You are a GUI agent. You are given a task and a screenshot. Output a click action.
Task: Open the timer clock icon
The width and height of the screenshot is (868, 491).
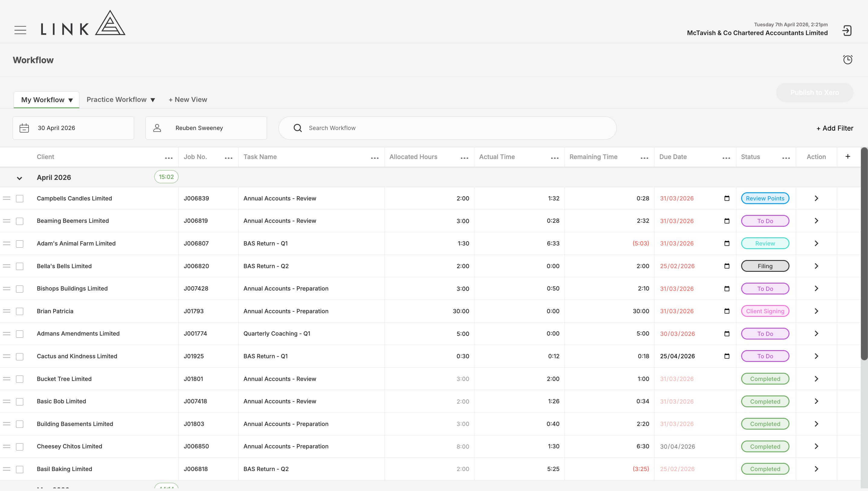pyautogui.click(x=848, y=60)
